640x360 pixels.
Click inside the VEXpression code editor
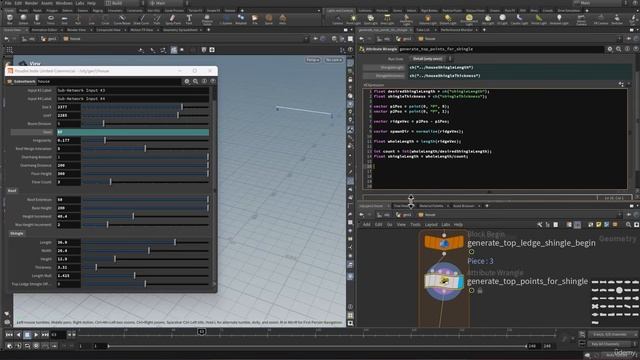[x=495, y=139]
